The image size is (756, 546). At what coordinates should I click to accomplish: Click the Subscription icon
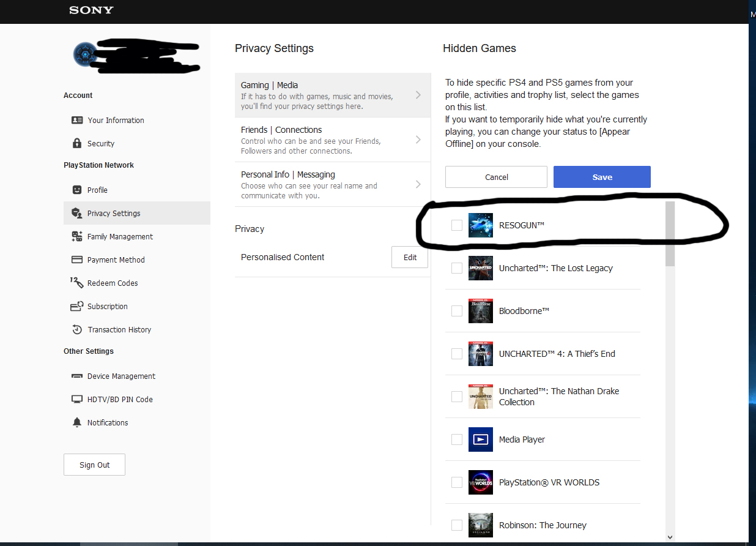tap(77, 306)
